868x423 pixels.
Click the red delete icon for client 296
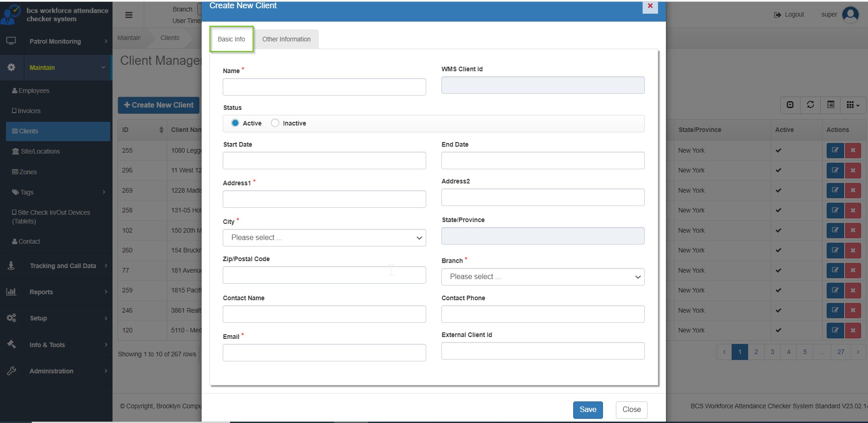(852, 171)
